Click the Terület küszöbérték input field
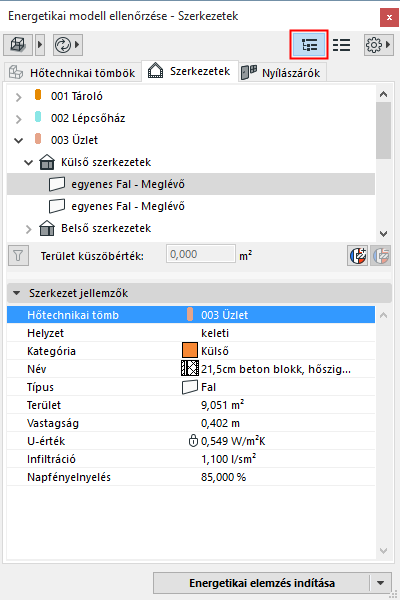Screen dimensions: 400x600 [201, 254]
